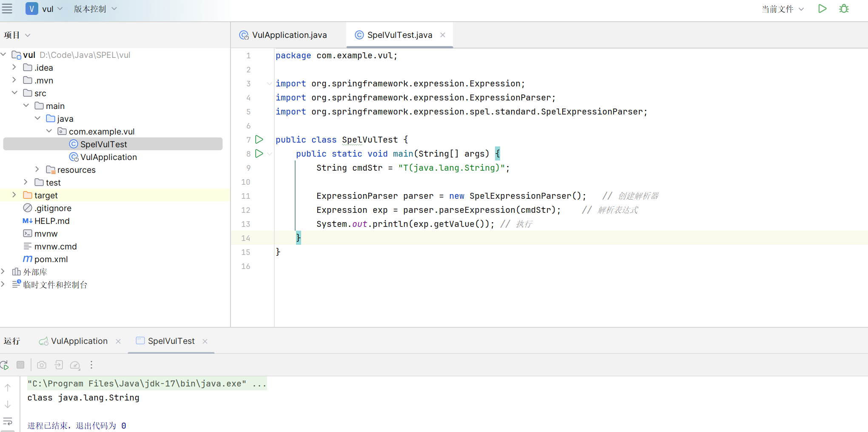Click line number 14 in the gutter

246,238
